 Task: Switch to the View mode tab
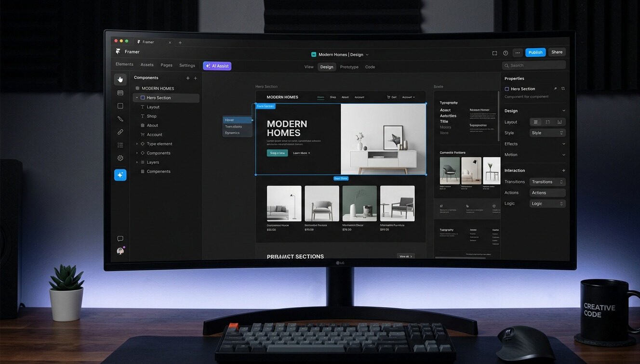click(309, 67)
